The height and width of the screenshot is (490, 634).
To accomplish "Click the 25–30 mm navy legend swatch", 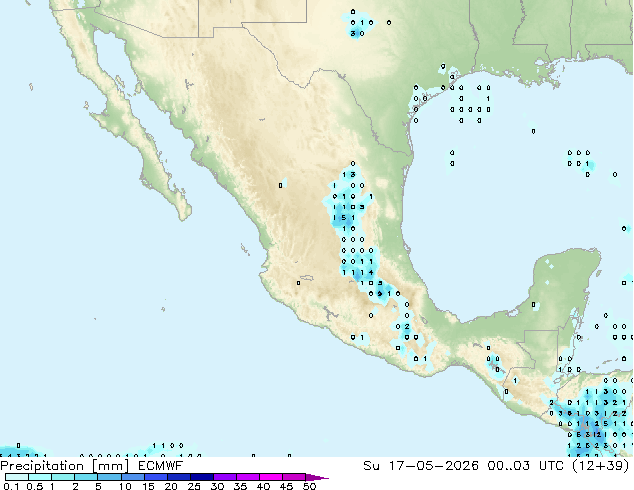I will (202, 477).
